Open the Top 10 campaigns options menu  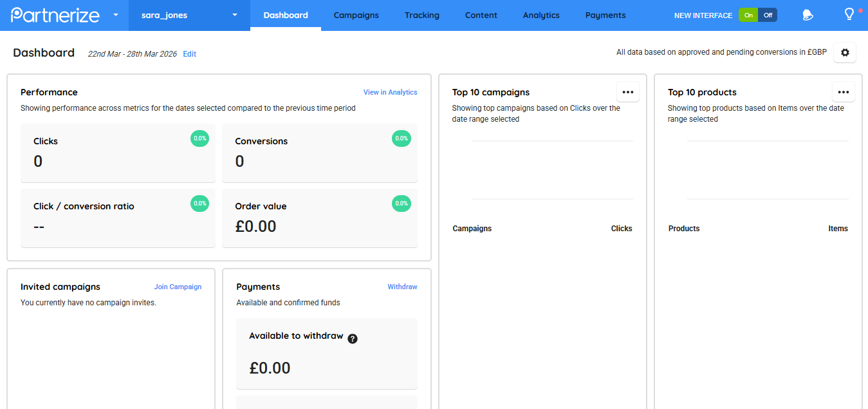coord(628,92)
